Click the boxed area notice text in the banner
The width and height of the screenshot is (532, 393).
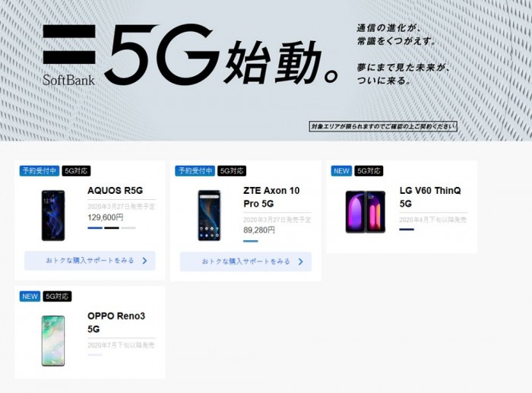383,127
